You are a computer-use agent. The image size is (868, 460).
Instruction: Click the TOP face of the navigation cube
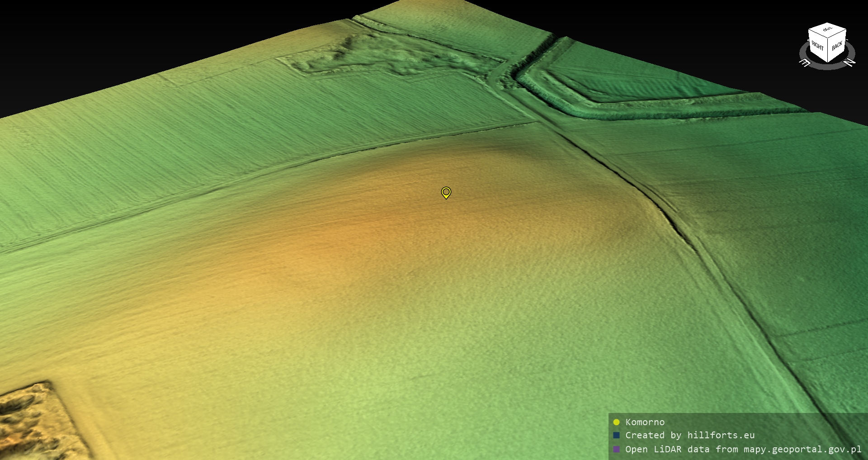(827, 30)
